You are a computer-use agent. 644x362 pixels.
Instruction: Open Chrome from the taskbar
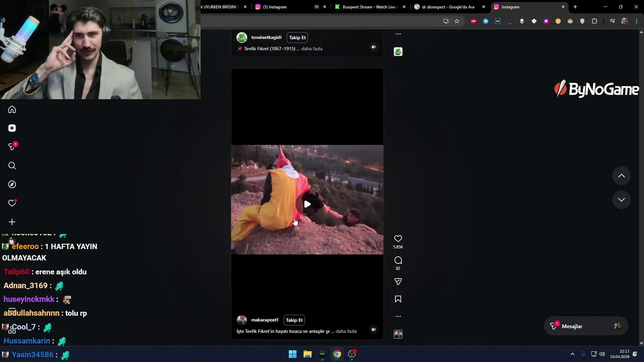click(337, 354)
